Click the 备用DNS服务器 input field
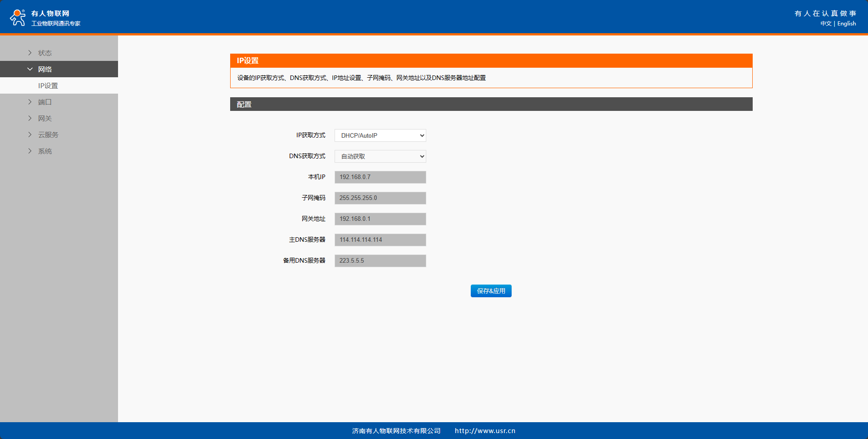Image resolution: width=868 pixels, height=439 pixels. tap(380, 261)
